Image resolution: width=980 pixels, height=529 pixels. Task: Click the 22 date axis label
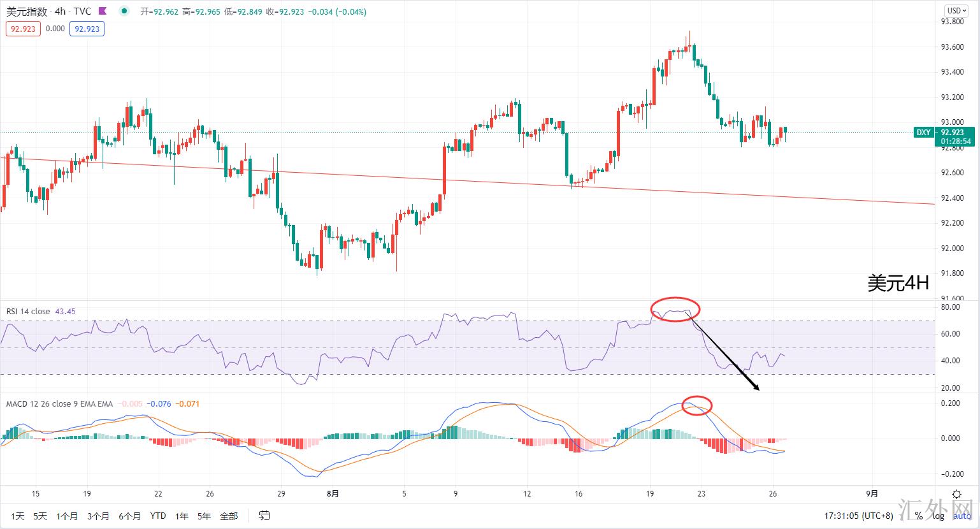[158, 493]
